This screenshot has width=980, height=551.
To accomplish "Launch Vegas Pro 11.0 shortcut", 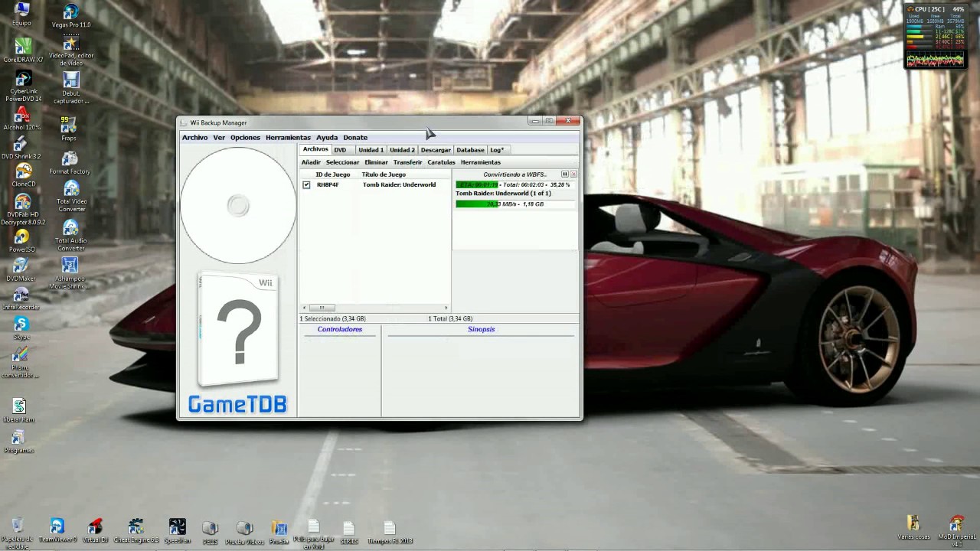I will pos(70,15).
